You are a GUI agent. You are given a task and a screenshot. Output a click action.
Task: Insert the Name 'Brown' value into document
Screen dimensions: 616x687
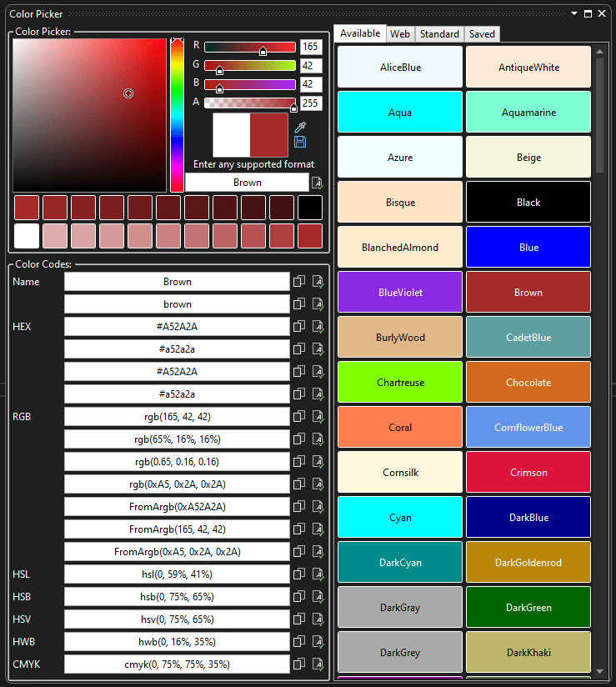pyautogui.click(x=318, y=282)
